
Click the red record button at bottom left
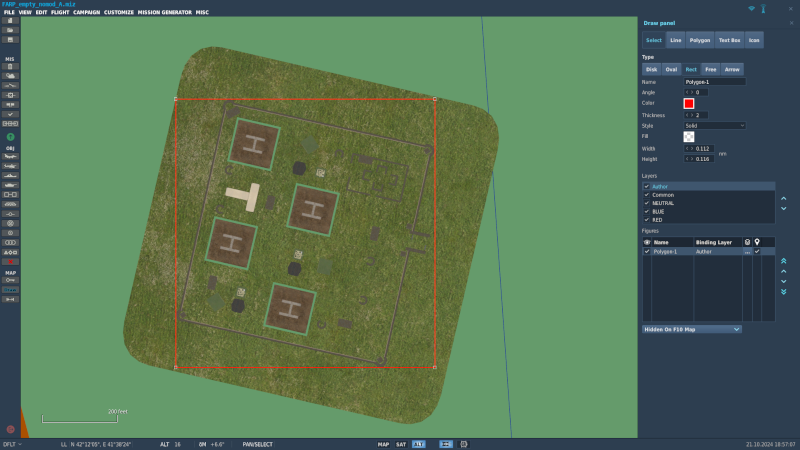(x=10, y=429)
